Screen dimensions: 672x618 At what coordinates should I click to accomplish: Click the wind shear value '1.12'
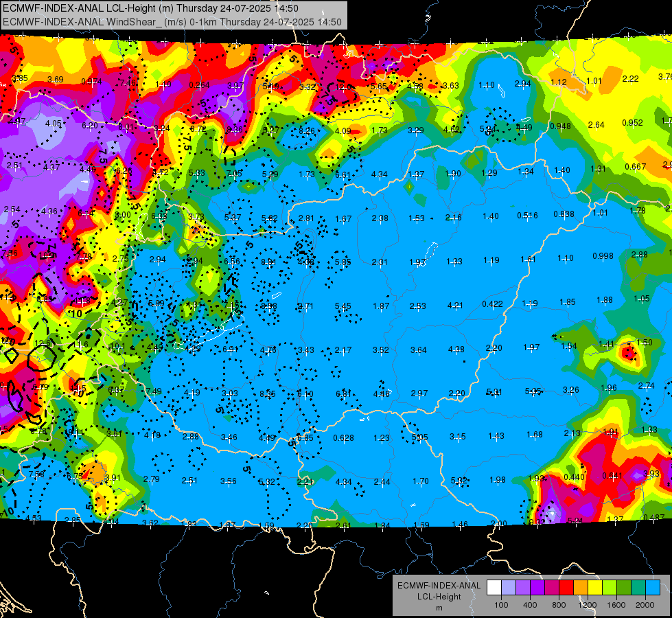(559, 82)
